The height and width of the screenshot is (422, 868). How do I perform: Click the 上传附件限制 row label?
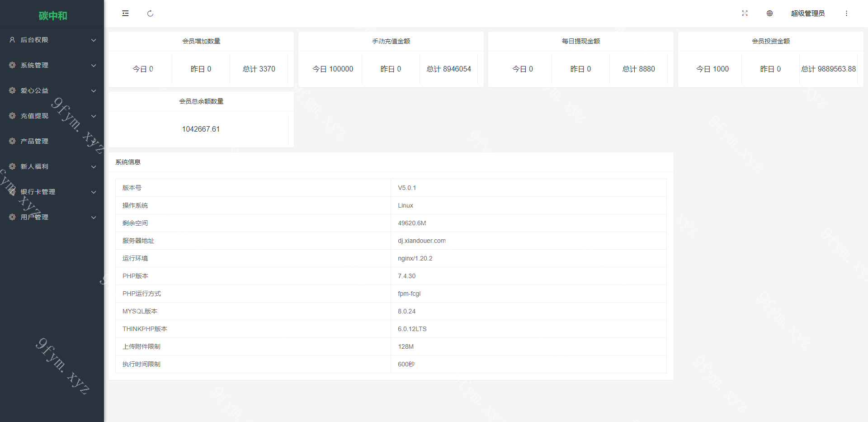pos(142,346)
